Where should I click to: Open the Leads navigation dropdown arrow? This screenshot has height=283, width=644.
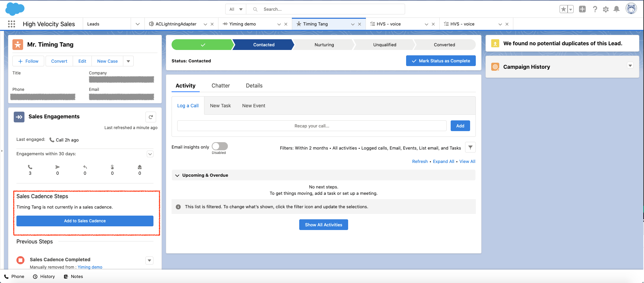point(138,24)
